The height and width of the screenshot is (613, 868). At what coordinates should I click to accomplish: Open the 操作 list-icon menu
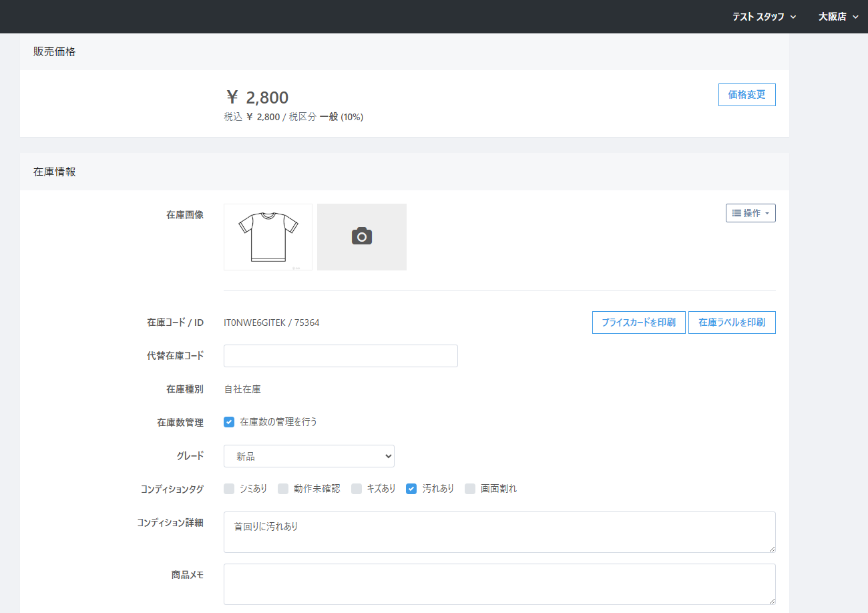coord(750,213)
